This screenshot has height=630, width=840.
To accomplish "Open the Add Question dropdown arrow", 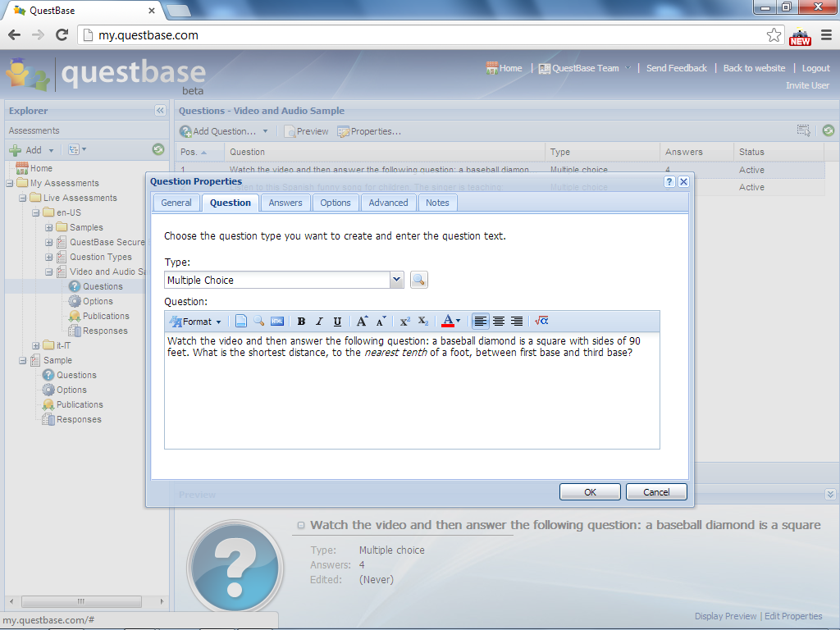I will pos(265,131).
